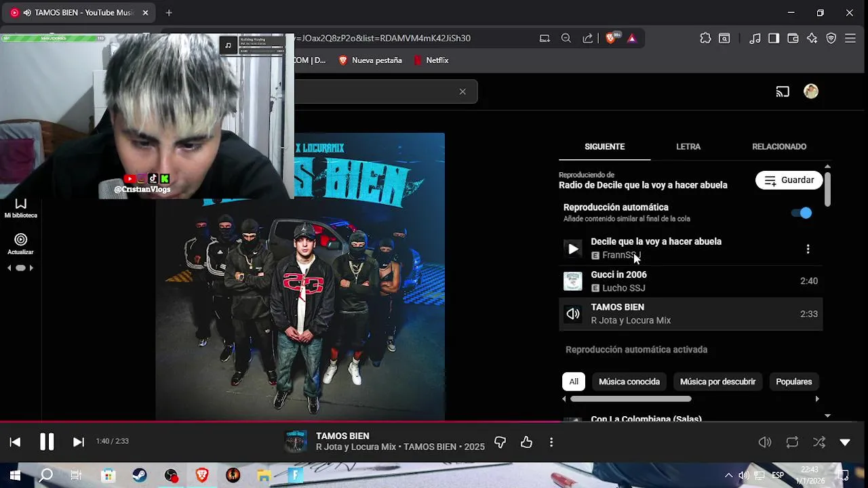This screenshot has width=868, height=488.
Task: Open File Explorer from the taskbar
Action: pos(264,476)
